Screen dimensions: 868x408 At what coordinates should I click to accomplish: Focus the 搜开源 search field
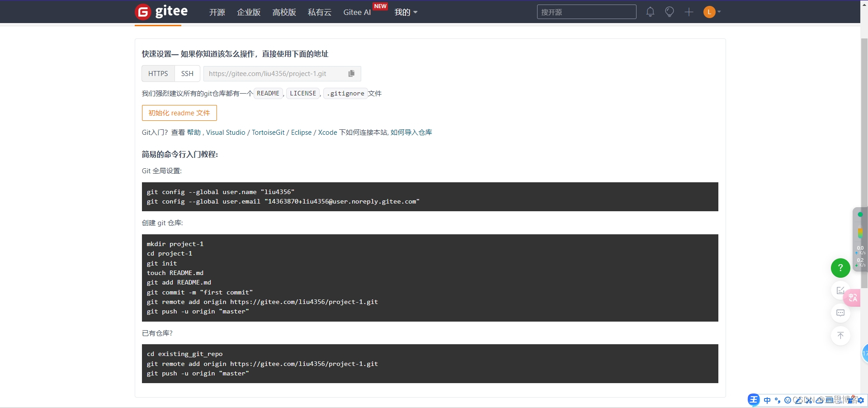click(x=586, y=12)
